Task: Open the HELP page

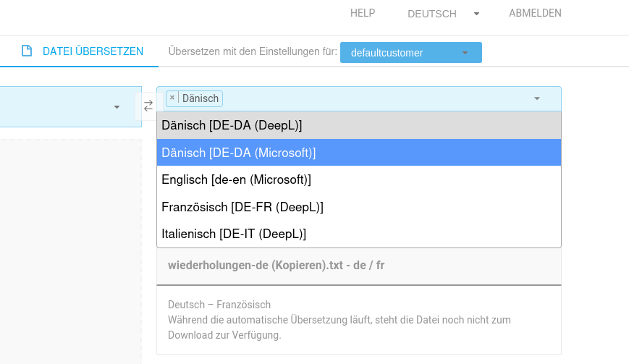Action: (x=363, y=13)
